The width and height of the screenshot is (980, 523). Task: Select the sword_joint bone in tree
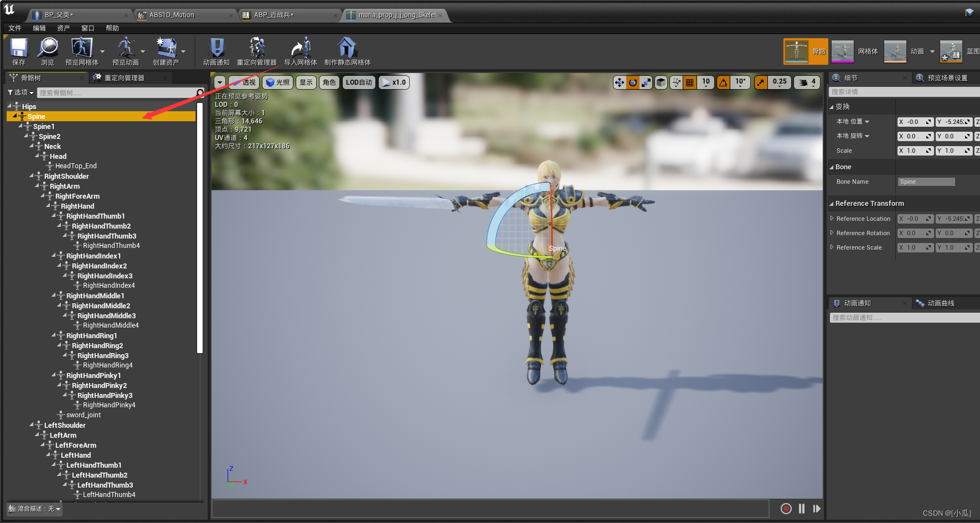coord(84,415)
